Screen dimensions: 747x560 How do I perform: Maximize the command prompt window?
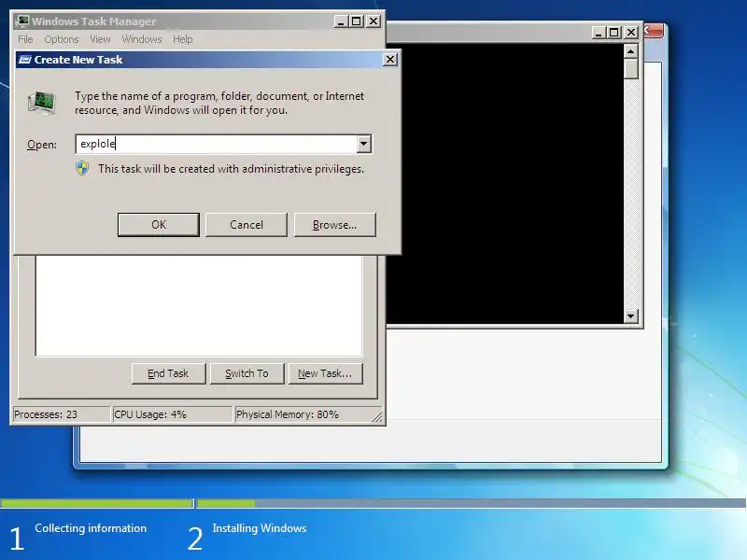(x=614, y=33)
